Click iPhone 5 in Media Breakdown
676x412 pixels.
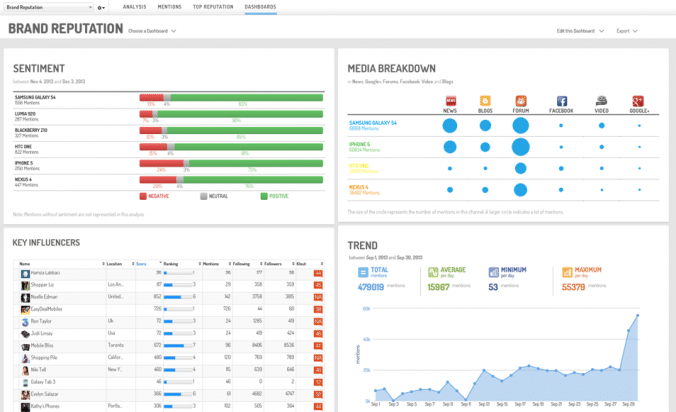[x=360, y=144]
